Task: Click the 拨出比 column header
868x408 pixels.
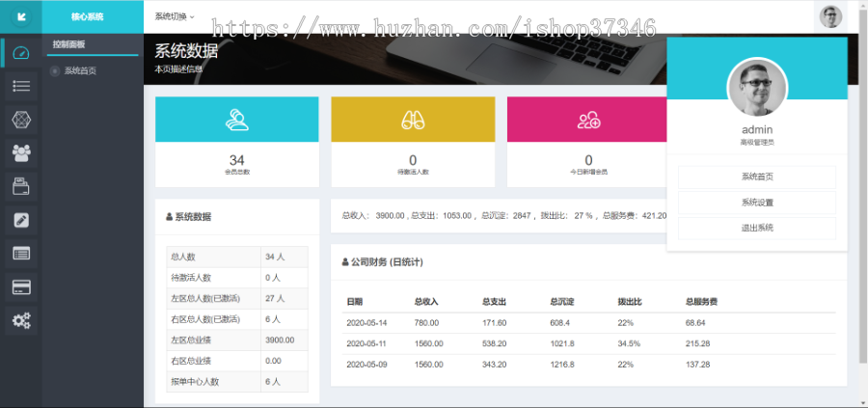Action: point(630,302)
